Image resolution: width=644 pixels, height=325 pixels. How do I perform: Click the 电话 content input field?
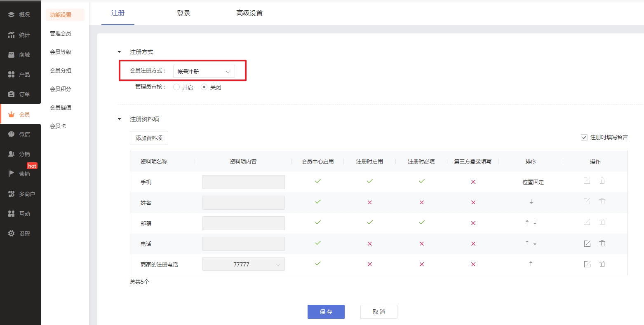pos(243,243)
